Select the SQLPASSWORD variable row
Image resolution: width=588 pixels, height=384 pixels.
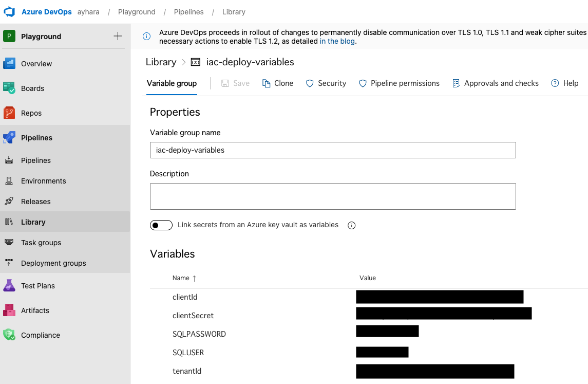tap(369, 334)
